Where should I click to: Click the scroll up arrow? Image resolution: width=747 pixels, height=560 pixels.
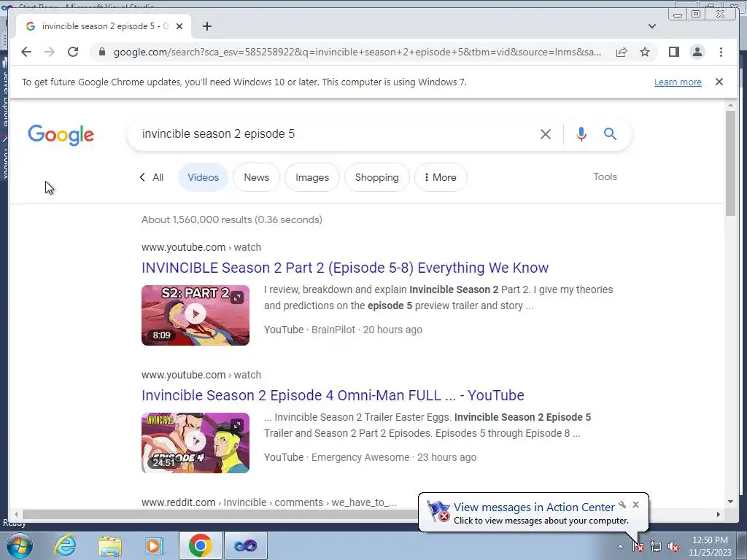(730, 105)
